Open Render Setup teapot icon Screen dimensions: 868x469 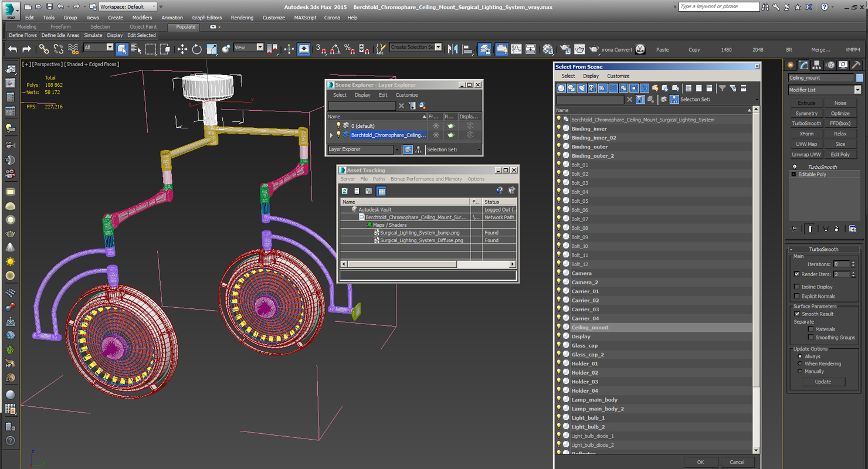(565, 49)
